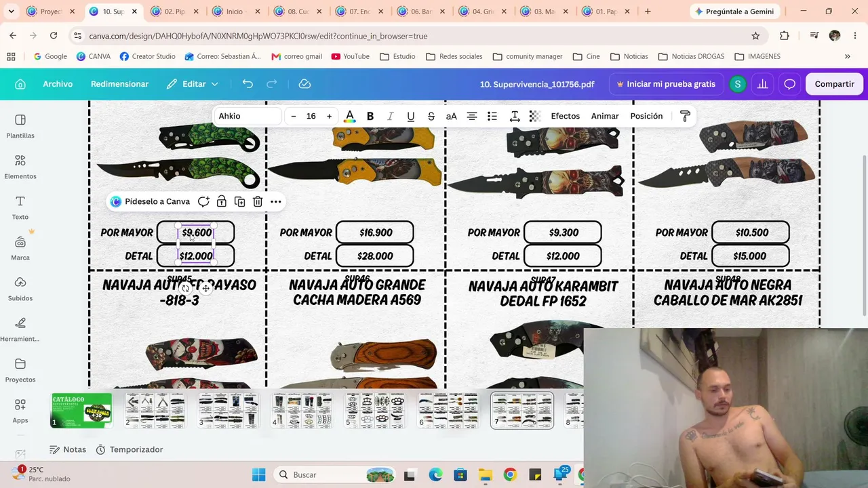The image size is (868, 488).
Task: Select page 1 thumbnail
Action: (81, 411)
